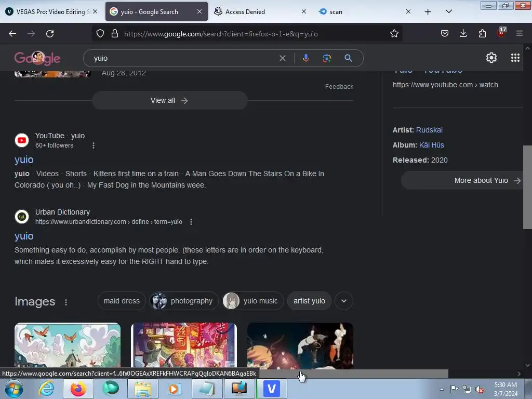Viewport: 532px width, 399px height.
Task: Filter images by yuio music
Action: click(253, 301)
